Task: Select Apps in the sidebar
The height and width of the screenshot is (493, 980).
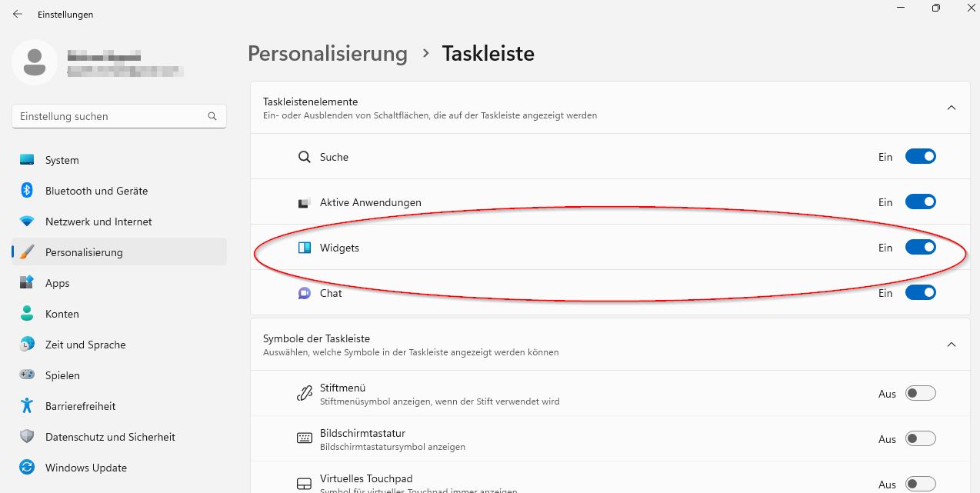Action: coord(58,283)
